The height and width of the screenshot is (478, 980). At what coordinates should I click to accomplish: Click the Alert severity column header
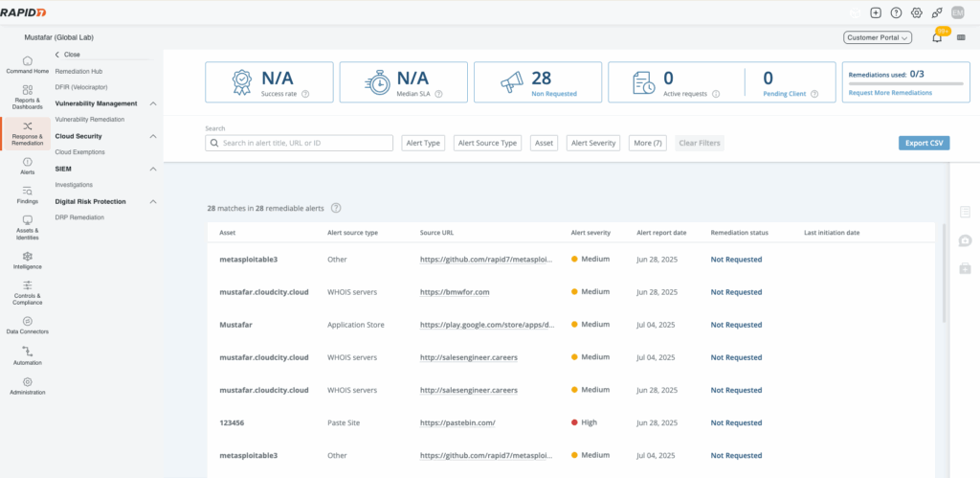(590, 233)
